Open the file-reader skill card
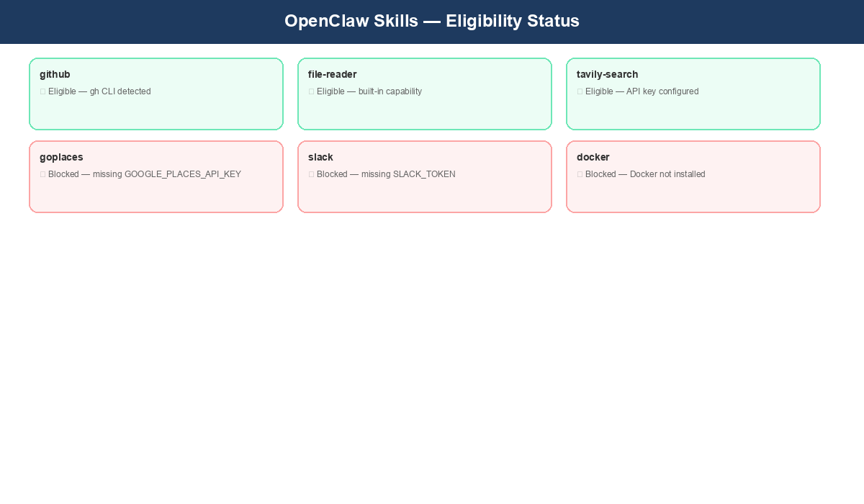The width and height of the screenshot is (864, 504). point(425,94)
